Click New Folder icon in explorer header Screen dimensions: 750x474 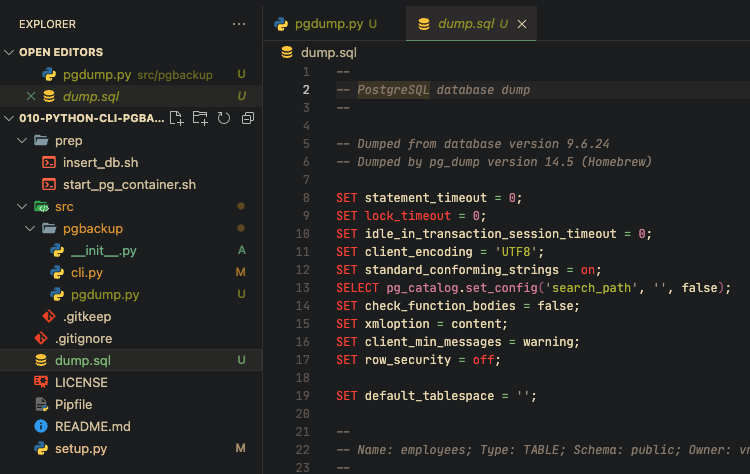(200, 118)
